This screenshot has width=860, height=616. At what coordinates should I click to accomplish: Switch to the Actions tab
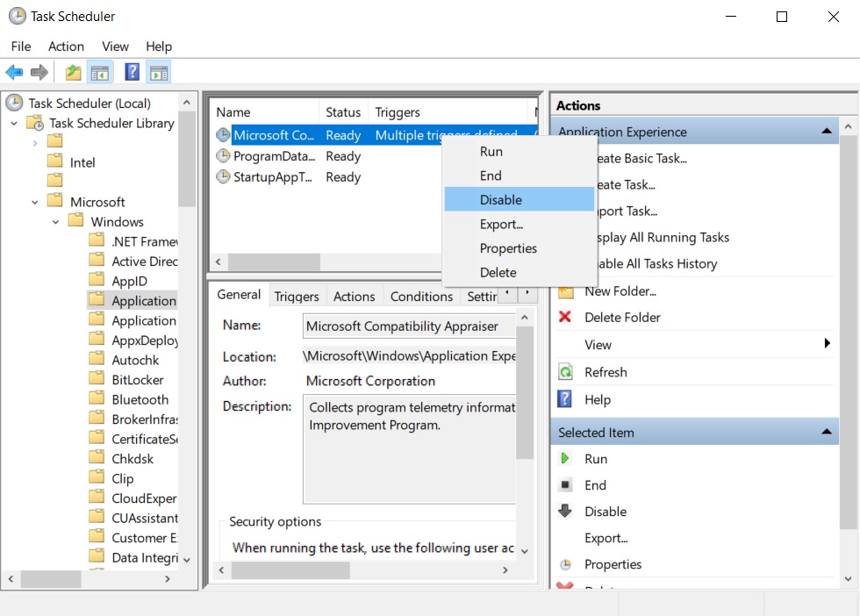click(x=355, y=297)
